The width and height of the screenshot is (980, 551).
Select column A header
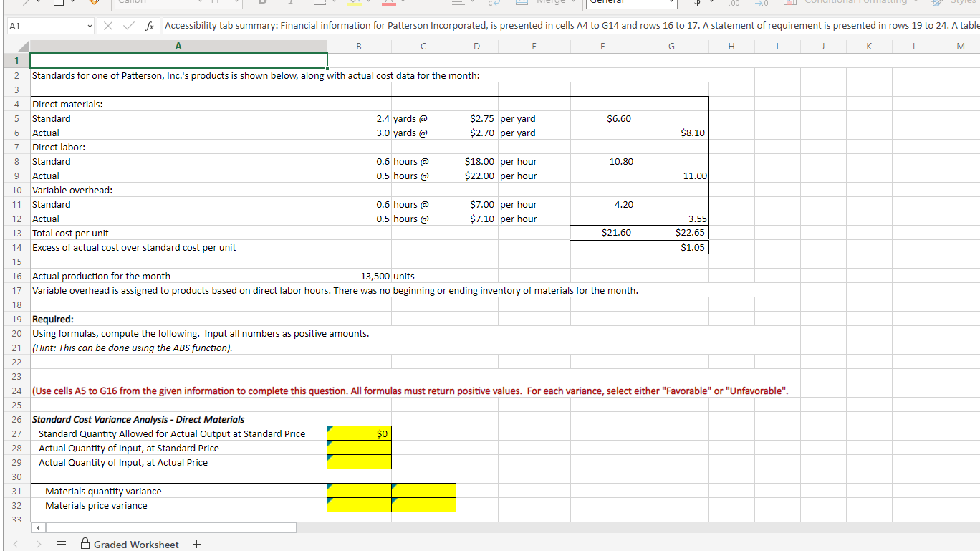pos(178,47)
